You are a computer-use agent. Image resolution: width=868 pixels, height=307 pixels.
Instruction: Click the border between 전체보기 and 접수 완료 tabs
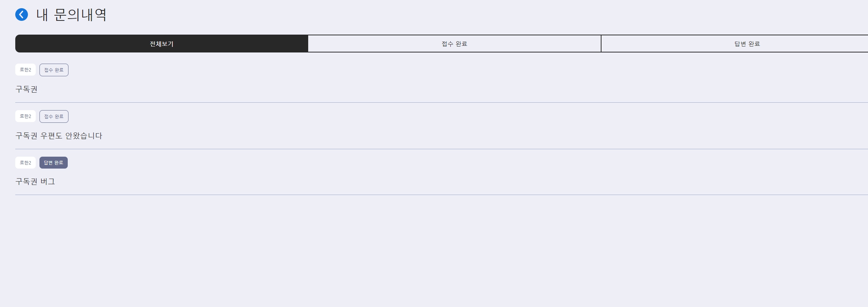pos(308,44)
